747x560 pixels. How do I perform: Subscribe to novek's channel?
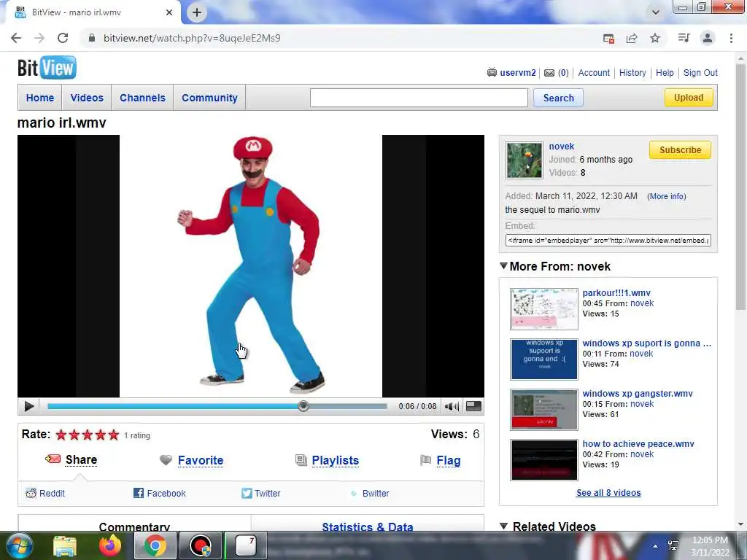coord(680,150)
